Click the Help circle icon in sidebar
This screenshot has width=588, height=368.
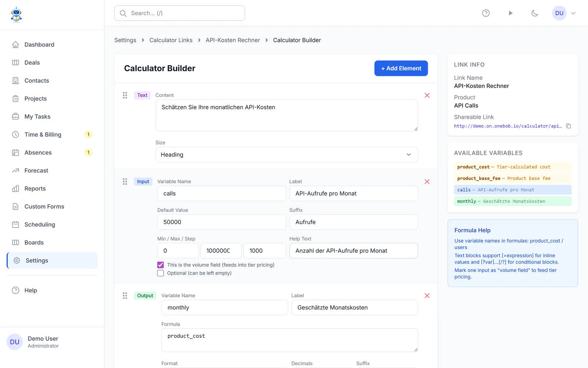[15, 290]
